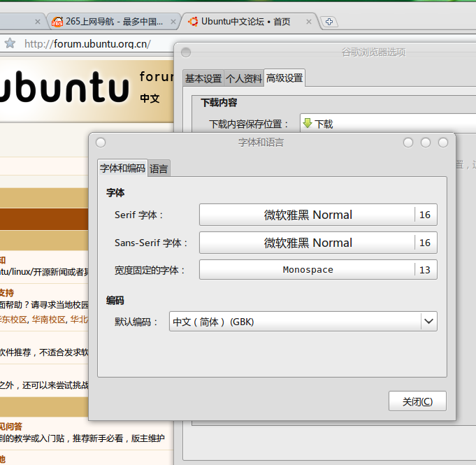
Task: Click the Ubuntu logo favicon on tab
Action: (193, 22)
